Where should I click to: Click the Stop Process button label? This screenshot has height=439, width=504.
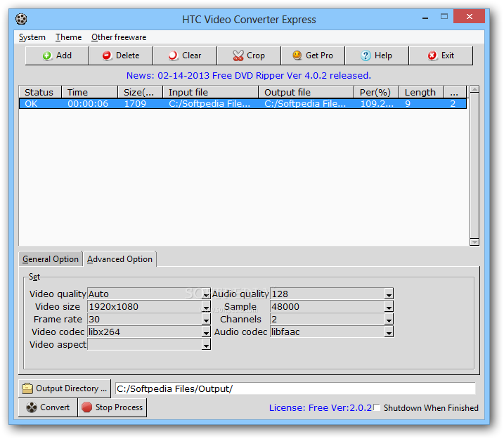119,407
